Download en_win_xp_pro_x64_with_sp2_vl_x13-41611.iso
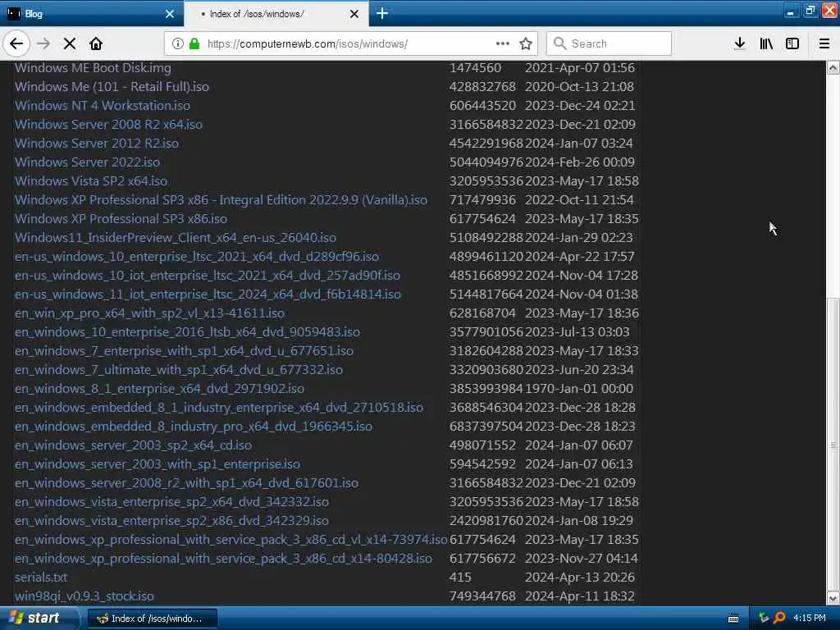The width and height of the screenshot is (840, 630). pos(149,313)
